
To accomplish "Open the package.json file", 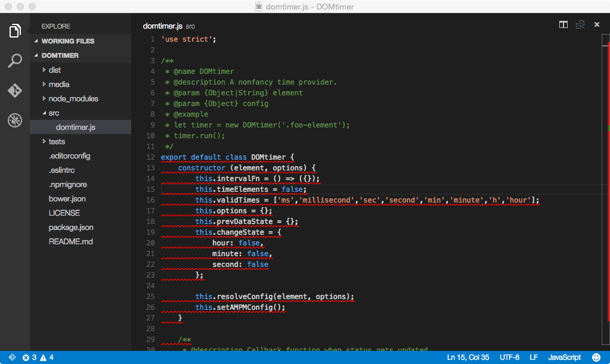I will click(x=80, y=227).
